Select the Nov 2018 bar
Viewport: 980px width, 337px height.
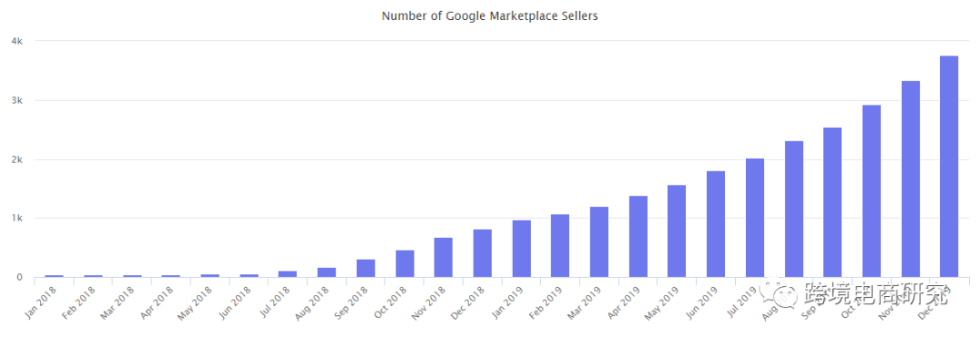click(443, 258)
